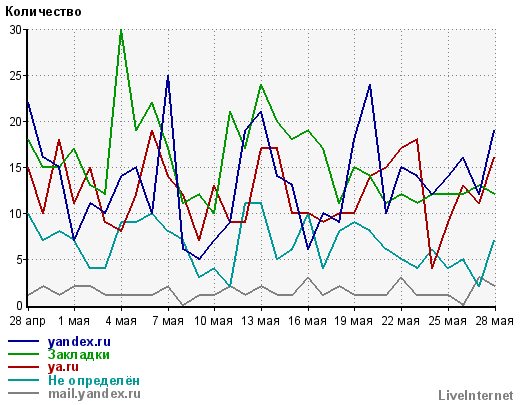
Task: Click the mail.yandex.ru legend label
Action: click(94, 394)
